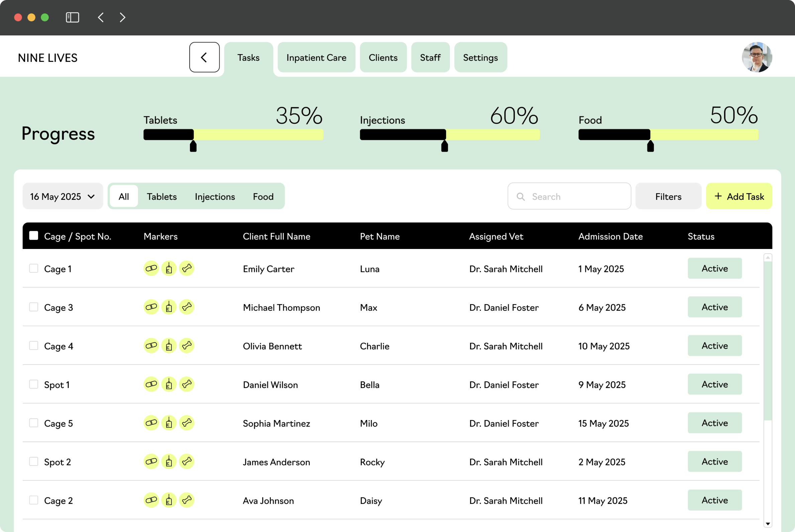
Task: Check the Spot 2 row checkbox
Action: 34,462
